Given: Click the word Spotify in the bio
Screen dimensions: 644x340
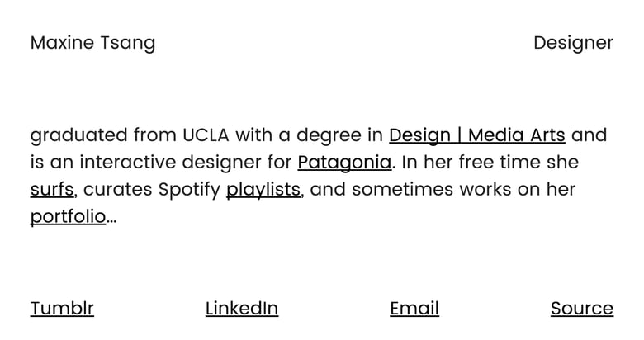Looking at the screenshot, I should click(189, 190).
